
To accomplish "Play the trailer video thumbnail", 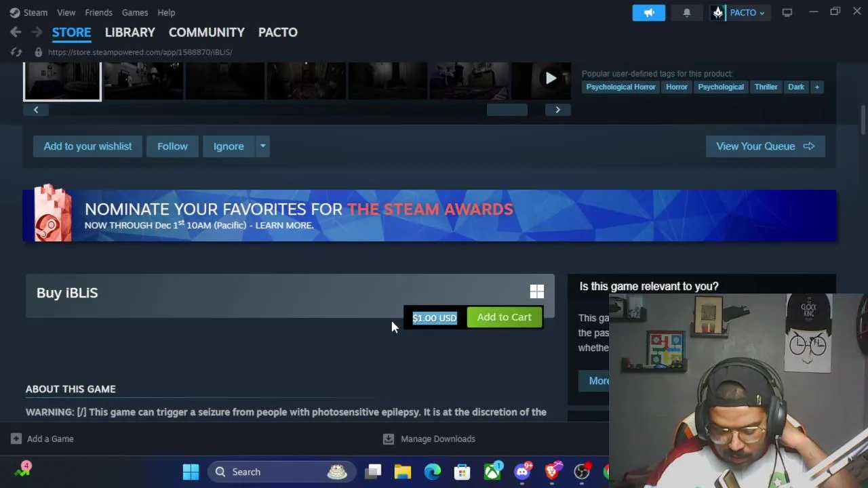I will pos(550,79).
